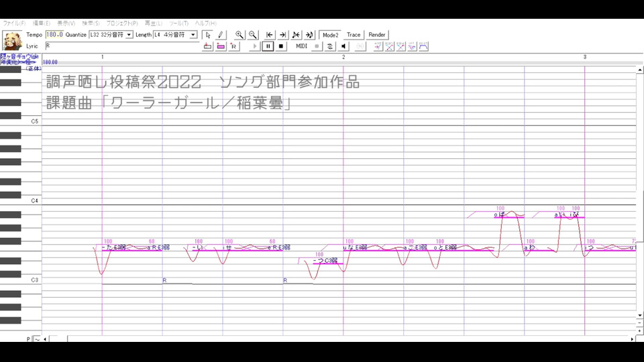The width and height of the screenshot is (644, 362).
Task: Toggle loop playback icon
Action: (330, 46)
